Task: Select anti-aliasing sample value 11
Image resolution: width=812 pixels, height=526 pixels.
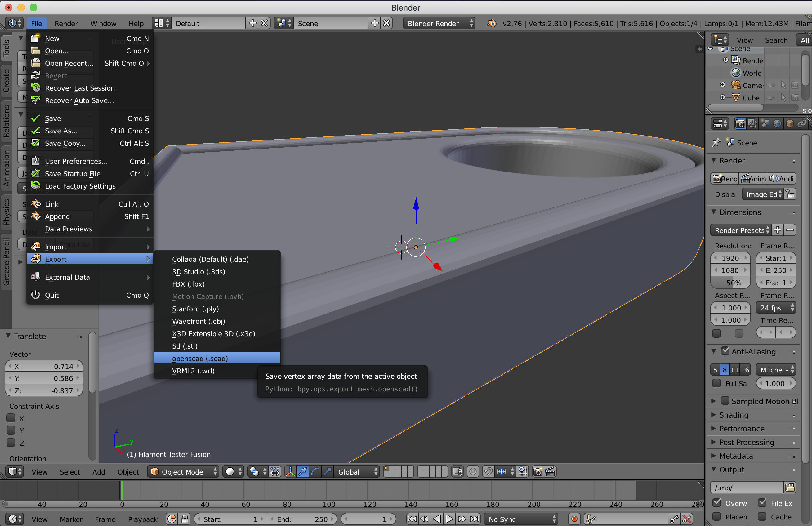Action: tap(734, 369)
